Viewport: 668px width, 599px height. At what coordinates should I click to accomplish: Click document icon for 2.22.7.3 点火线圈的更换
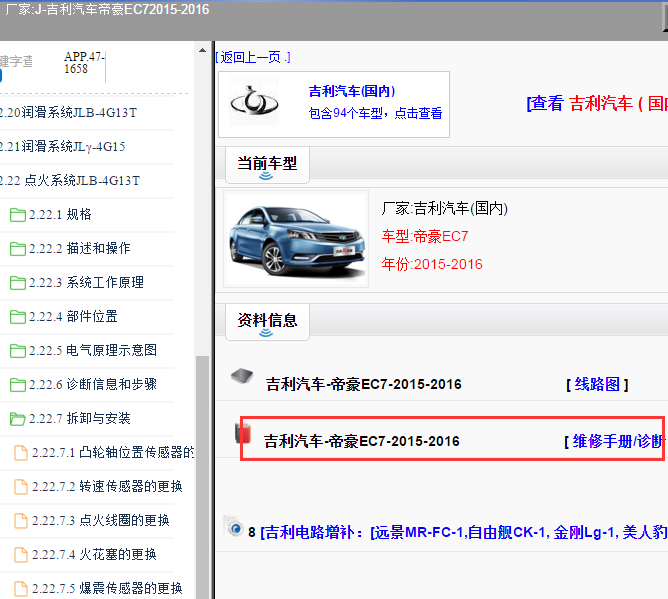(21, 521)
